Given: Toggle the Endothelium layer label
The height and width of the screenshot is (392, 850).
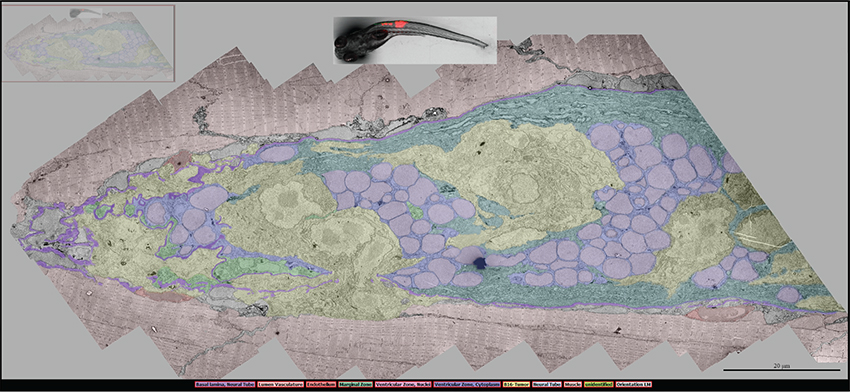Looking at the screenshot, I should click(x=321, y=384).
